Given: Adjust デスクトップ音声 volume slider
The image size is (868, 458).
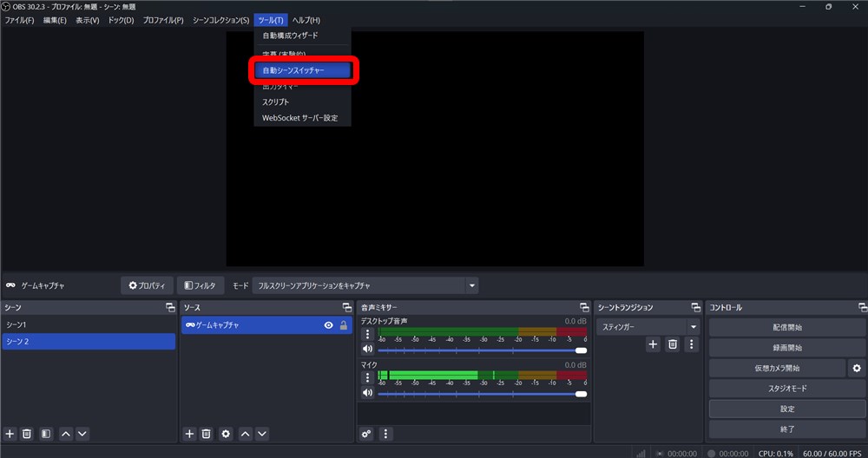Looking at the screenshot, I should [x=482, y=350].
